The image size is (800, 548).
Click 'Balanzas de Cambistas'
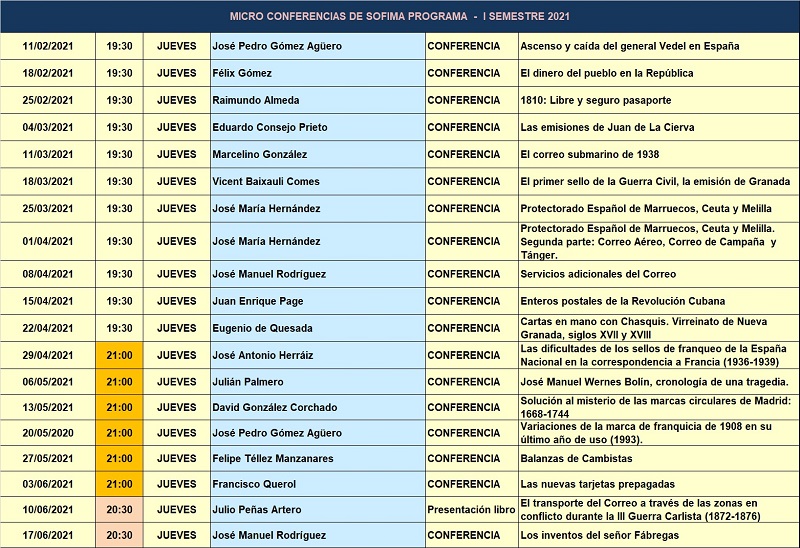coord(577,458)
